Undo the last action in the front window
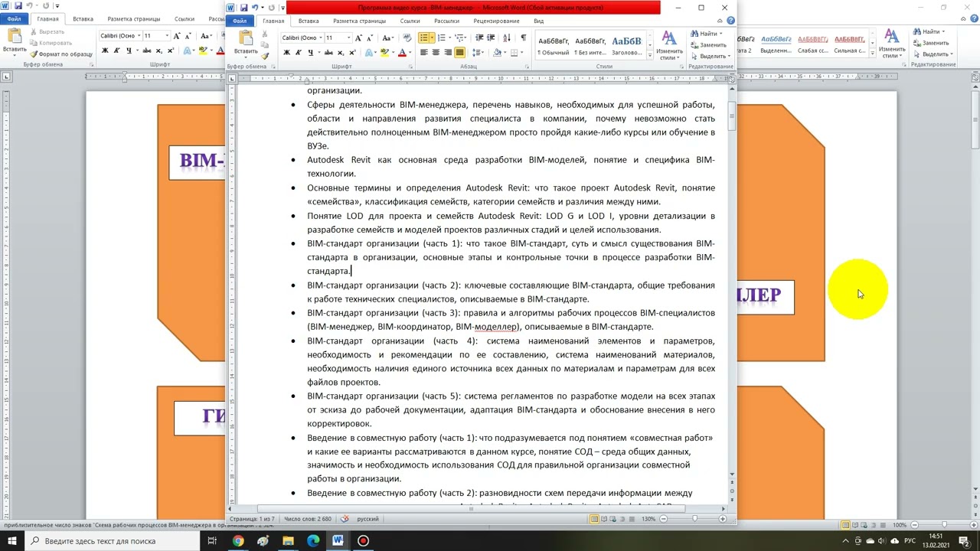The height and width of the screenshot is (551, 980). (255, 8)
